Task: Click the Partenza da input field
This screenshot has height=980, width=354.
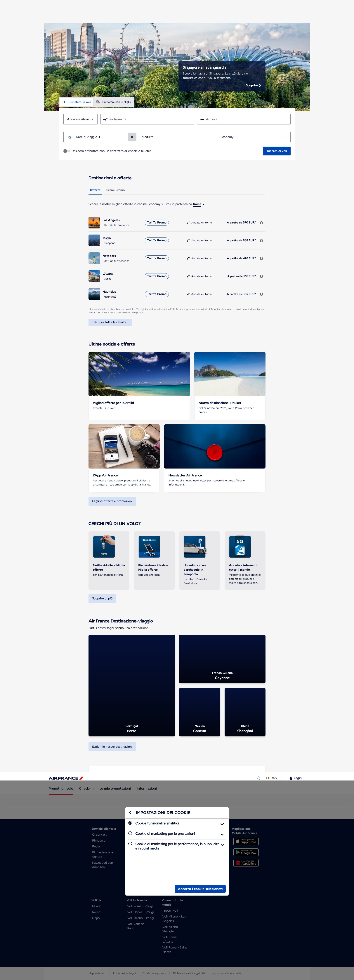Action: pos(147,119)
